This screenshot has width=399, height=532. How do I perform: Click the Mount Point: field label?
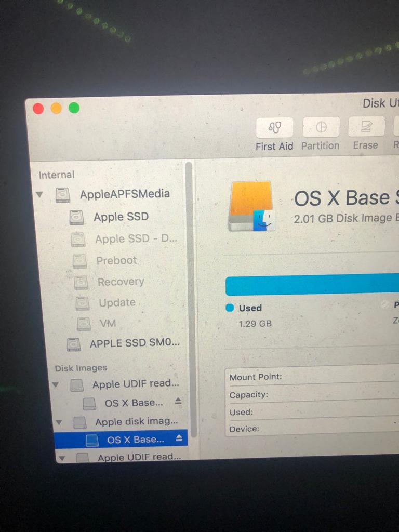256,377
